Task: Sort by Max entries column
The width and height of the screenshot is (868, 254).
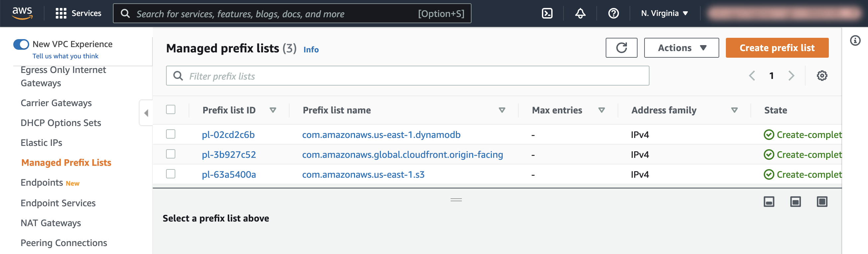Action: (x=601, y=110)
